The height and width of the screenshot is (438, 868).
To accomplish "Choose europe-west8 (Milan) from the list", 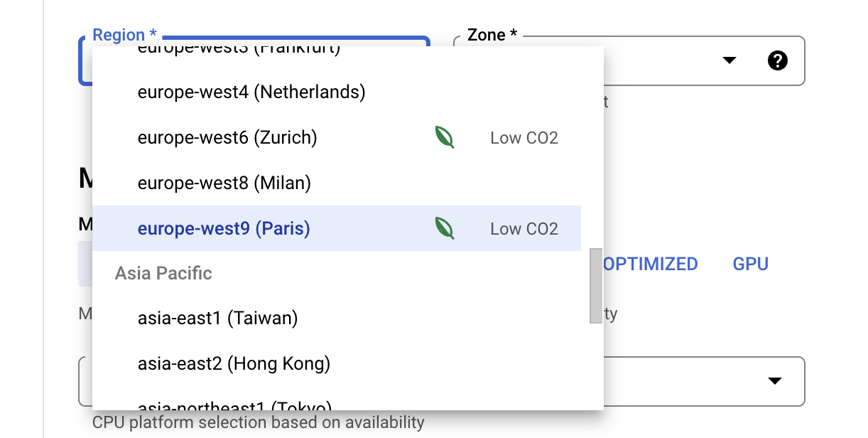I will 337,183.
